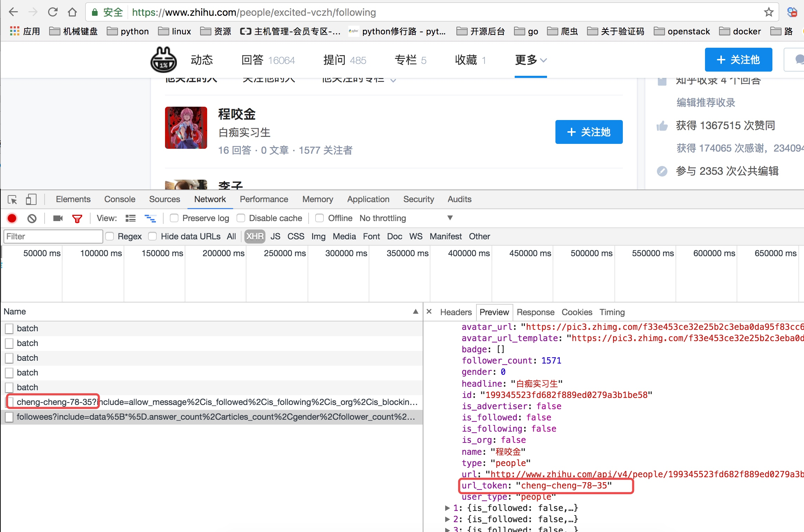Select the last batch request row
This screenshot has height=532, width=804.
tap(212, 387)
